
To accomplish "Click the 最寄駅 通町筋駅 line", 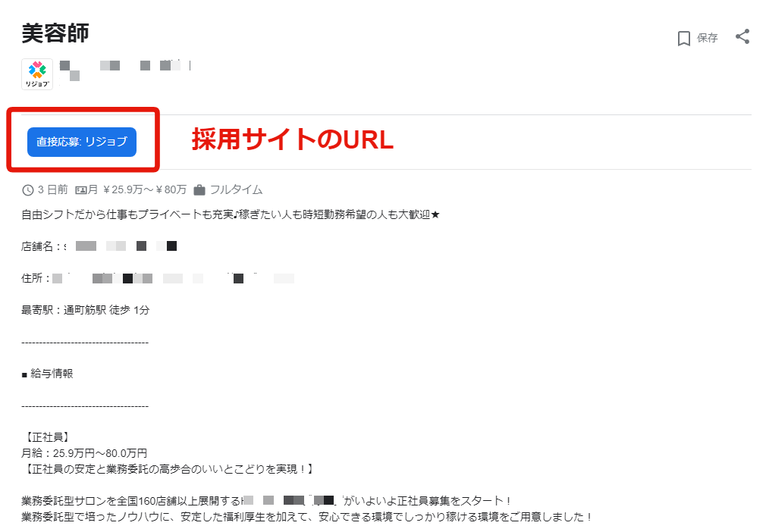I will pos(86,310).
